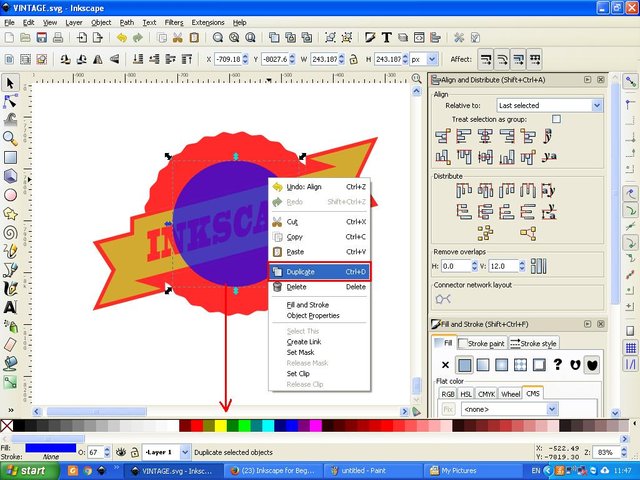
Task: Pick the yellow palette swatch
Action: pyautogui.click(x=221, y=426)
